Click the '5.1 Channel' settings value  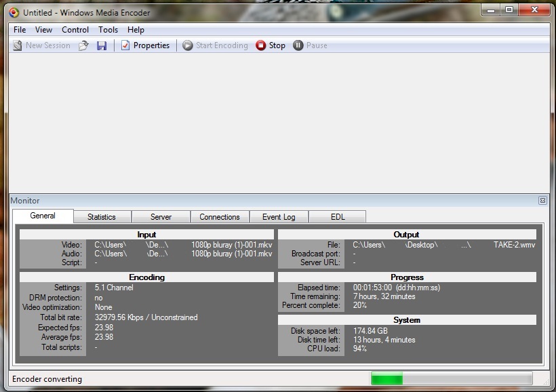pyautogui.click(x=114, y=288)
